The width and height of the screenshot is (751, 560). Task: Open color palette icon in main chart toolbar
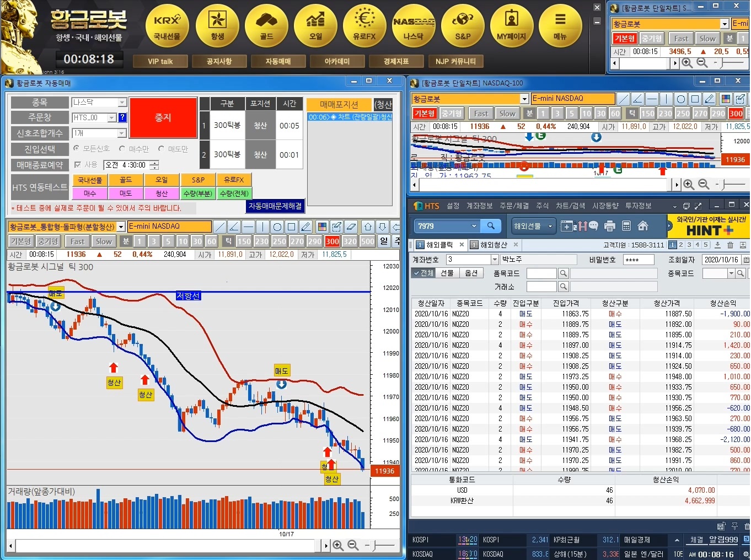tap(322, 227)
